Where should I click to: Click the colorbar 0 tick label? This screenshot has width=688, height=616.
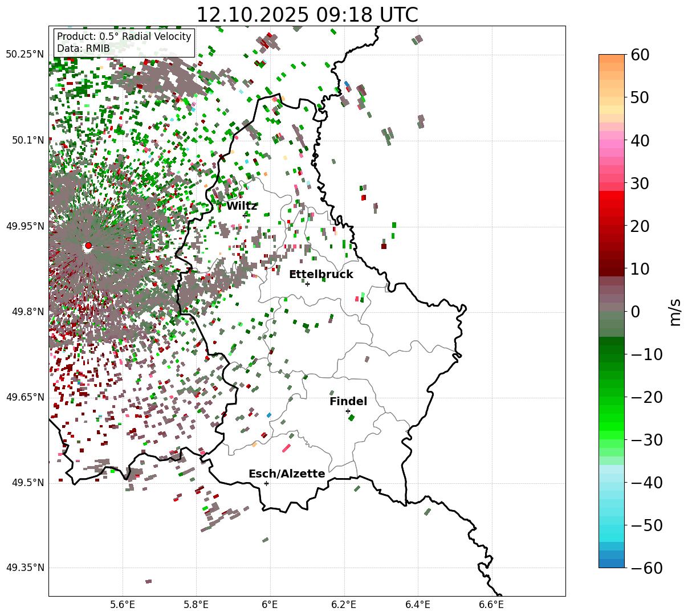pos(636,312)
